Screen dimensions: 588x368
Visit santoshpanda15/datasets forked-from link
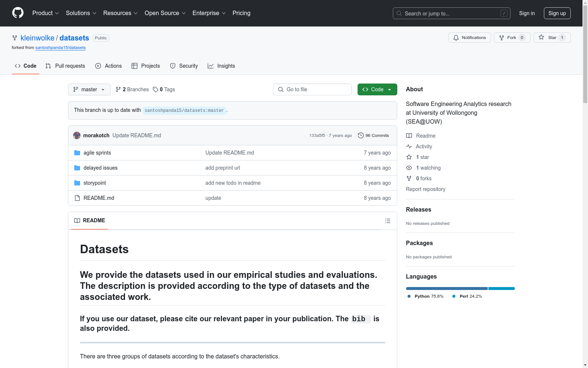[60, 47]
